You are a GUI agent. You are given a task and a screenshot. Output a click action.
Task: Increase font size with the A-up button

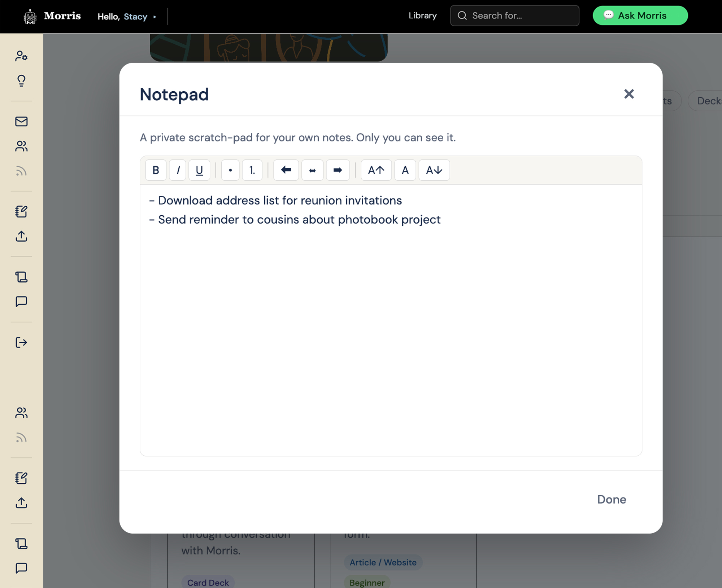[376, 170]
